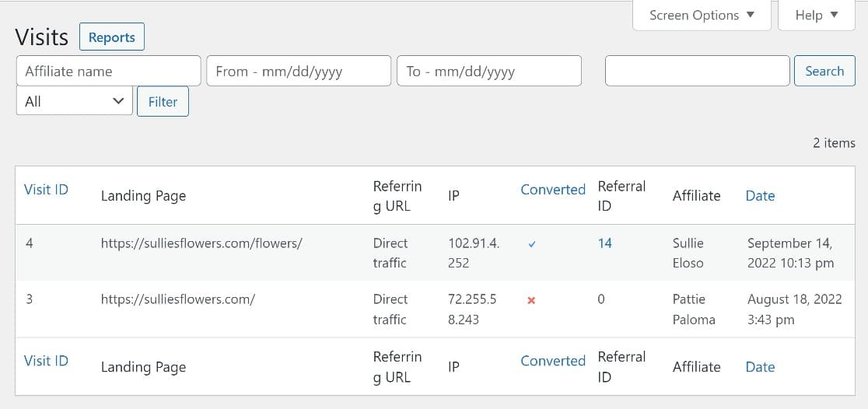
Task: Click the sulliesflowers.com/flowers/ landing page cell
Action: (x=201, y=243)
